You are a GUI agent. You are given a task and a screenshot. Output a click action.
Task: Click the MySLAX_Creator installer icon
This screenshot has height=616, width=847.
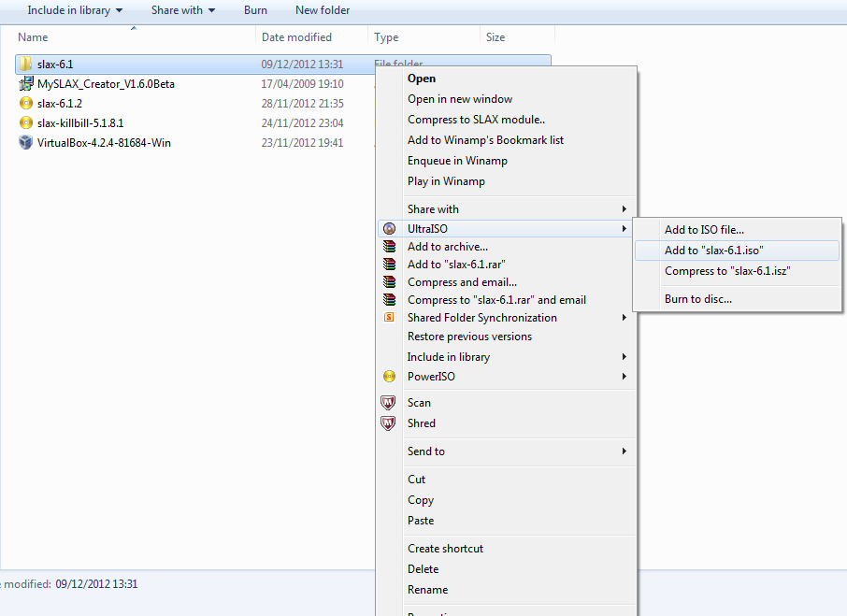[25, 84]
